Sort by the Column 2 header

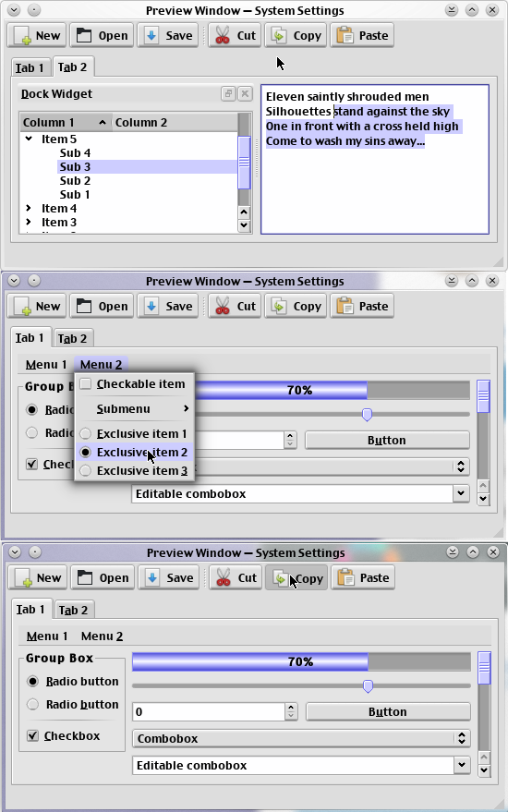click(175, 122)
